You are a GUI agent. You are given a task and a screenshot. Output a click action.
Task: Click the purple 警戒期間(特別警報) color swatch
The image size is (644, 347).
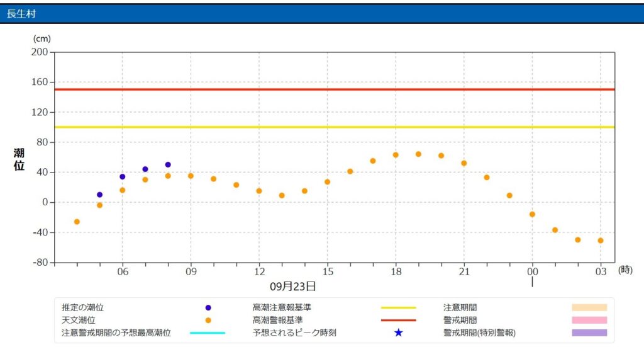(x=589, y=333)
